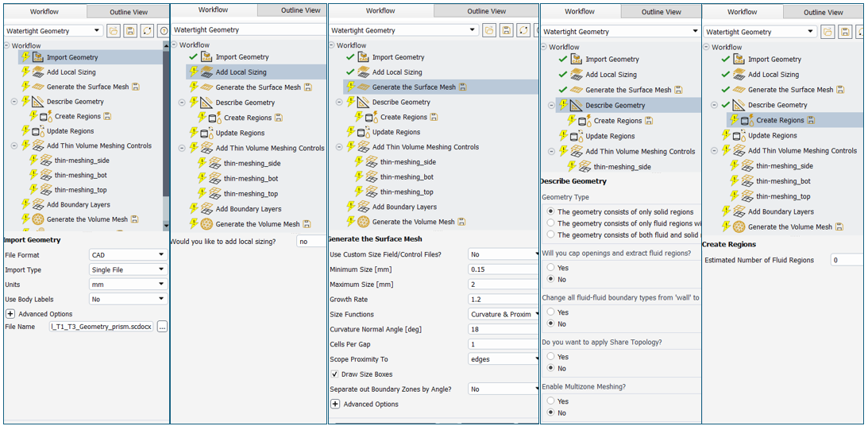Click save icon beside Generate the Volume Mesh in Add Local Sizing panel

click(x=307, y=224)
